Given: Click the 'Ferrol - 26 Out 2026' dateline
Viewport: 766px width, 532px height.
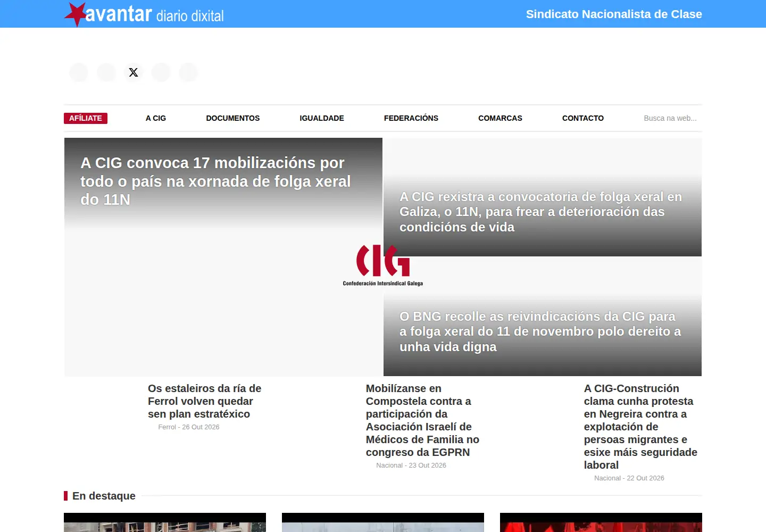Looking at the screenshot, I should click(189, 427).
